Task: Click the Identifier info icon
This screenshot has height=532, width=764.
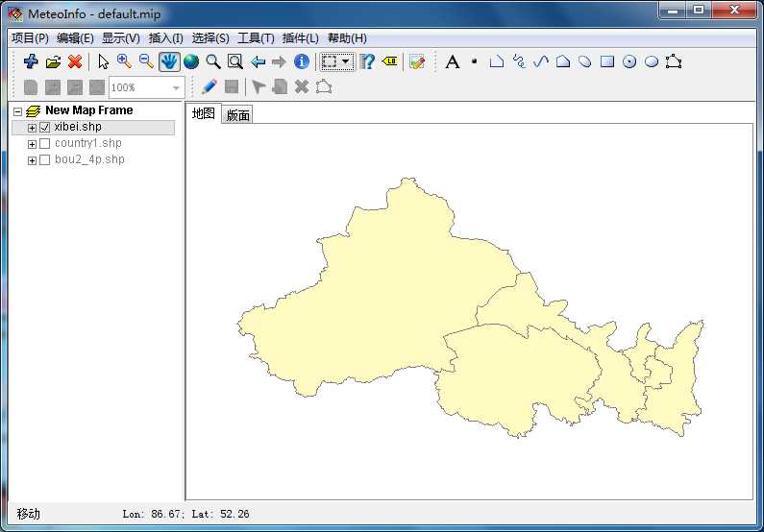Action: pos(302,62)
